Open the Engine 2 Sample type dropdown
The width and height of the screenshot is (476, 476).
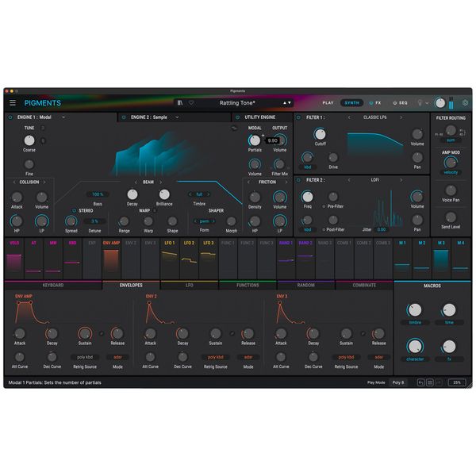click(177, 117)
